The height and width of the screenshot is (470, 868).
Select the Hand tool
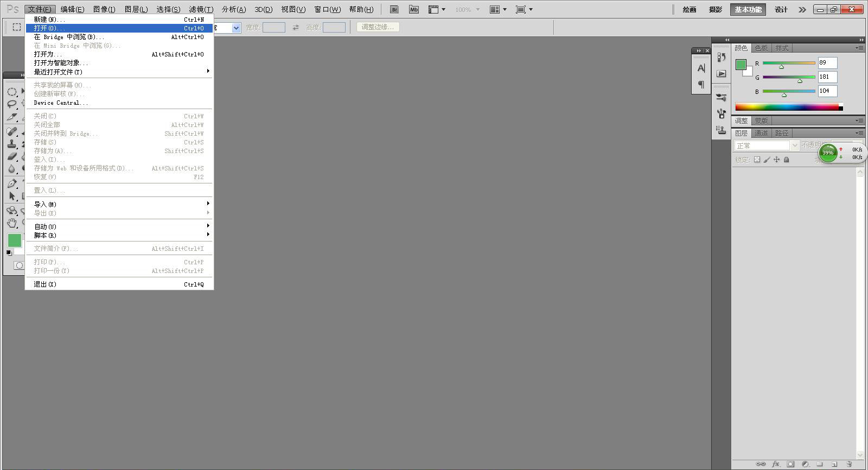point(12,223)
